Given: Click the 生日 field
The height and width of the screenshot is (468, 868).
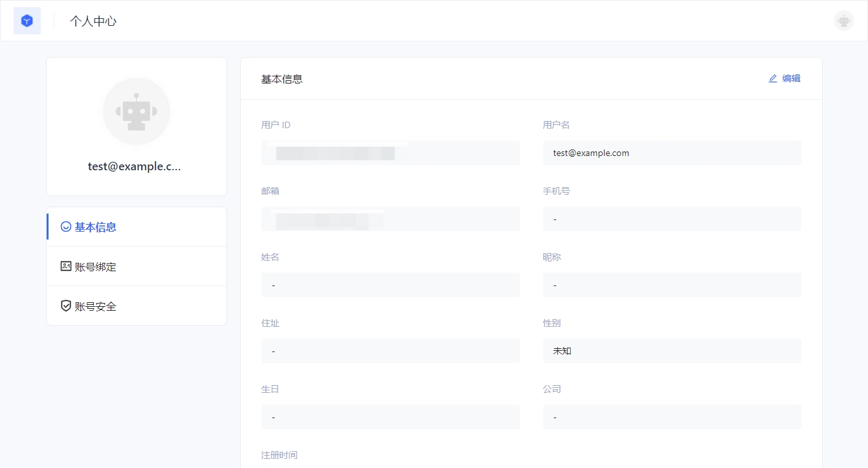Looking at the screenshot, I should click(390, 417).
